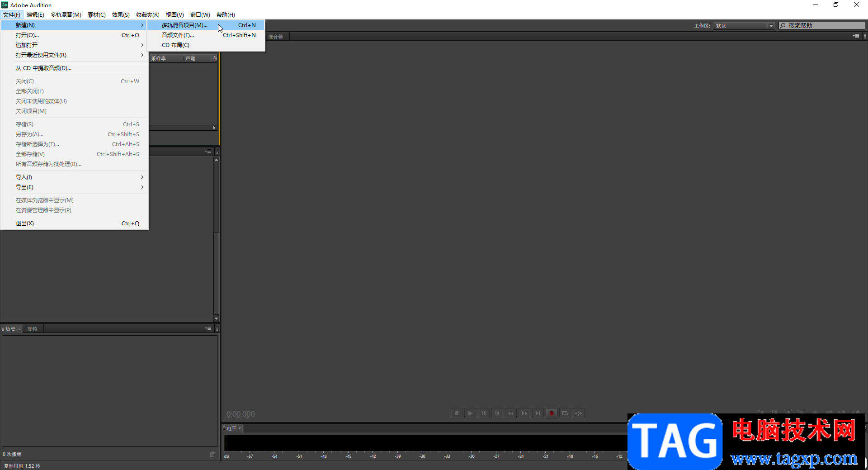
Task: Click the Adobe Audition title bar icon
Action: [5, 5]
